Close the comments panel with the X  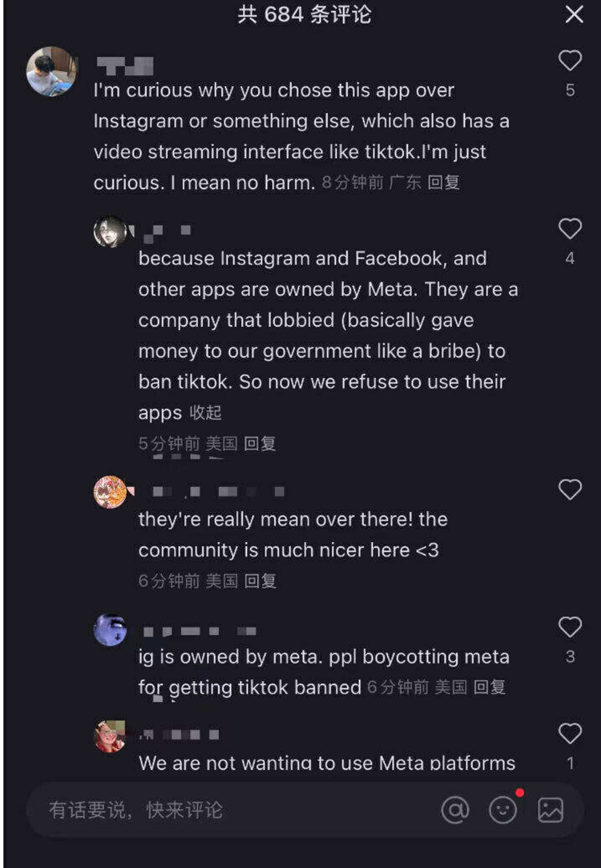(574, 15)
